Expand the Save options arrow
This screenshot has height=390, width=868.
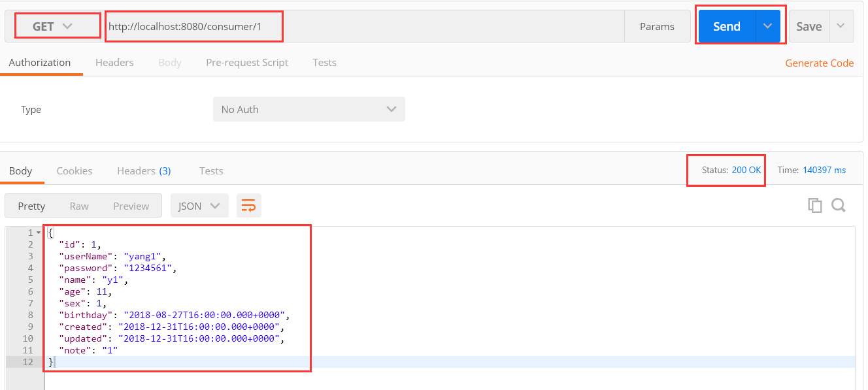pyautogui.click(x=841, y=27)
